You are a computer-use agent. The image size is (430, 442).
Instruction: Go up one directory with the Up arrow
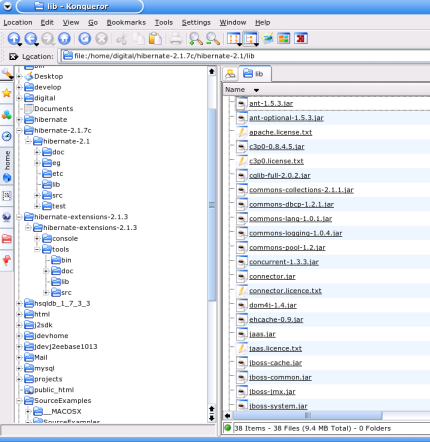coord(14,38)
